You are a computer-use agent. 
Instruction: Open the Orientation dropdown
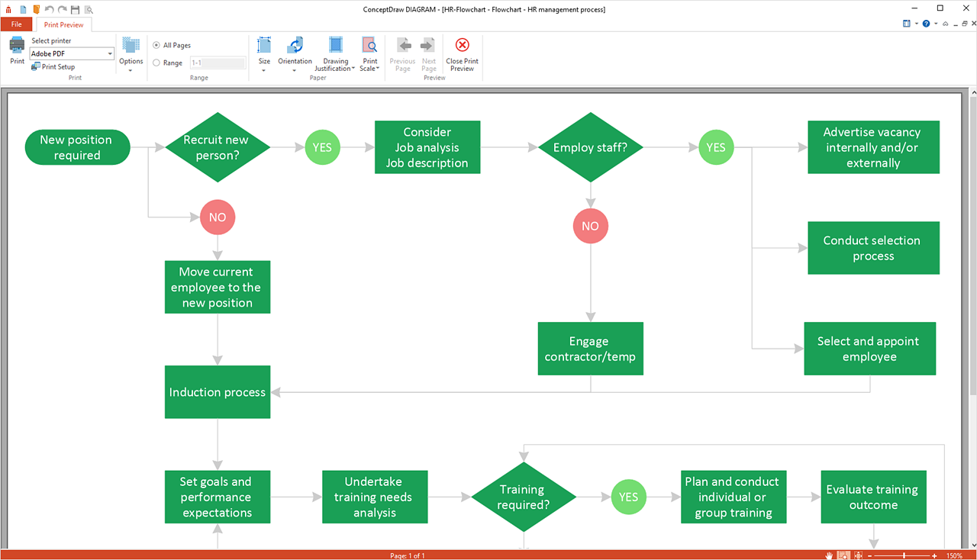tap(295, 54)
